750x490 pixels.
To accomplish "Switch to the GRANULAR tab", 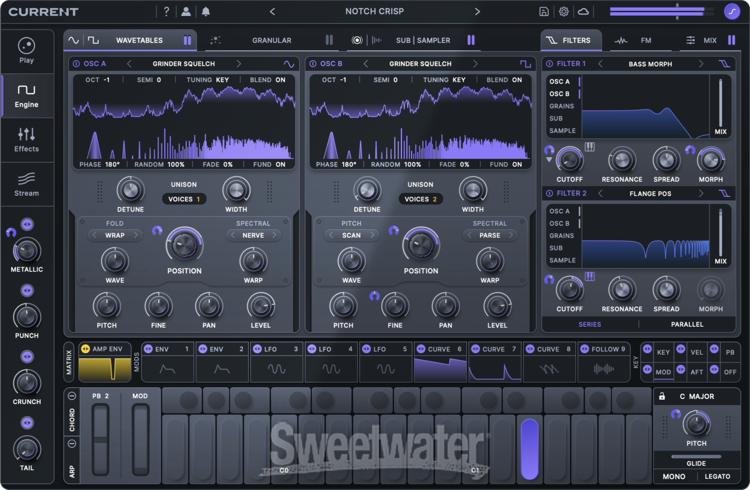I will point(272,40).
